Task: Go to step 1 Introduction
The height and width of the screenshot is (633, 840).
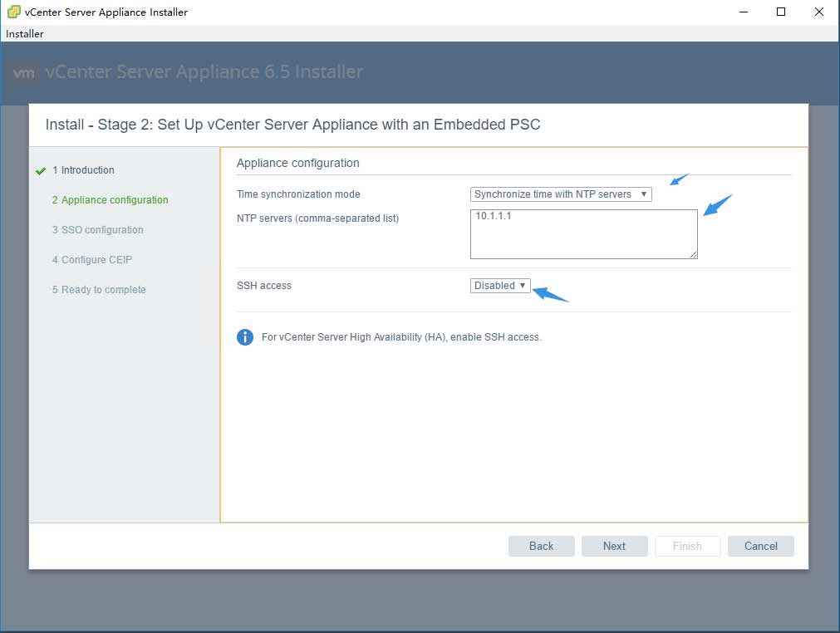Action: [x=83, y=169]
